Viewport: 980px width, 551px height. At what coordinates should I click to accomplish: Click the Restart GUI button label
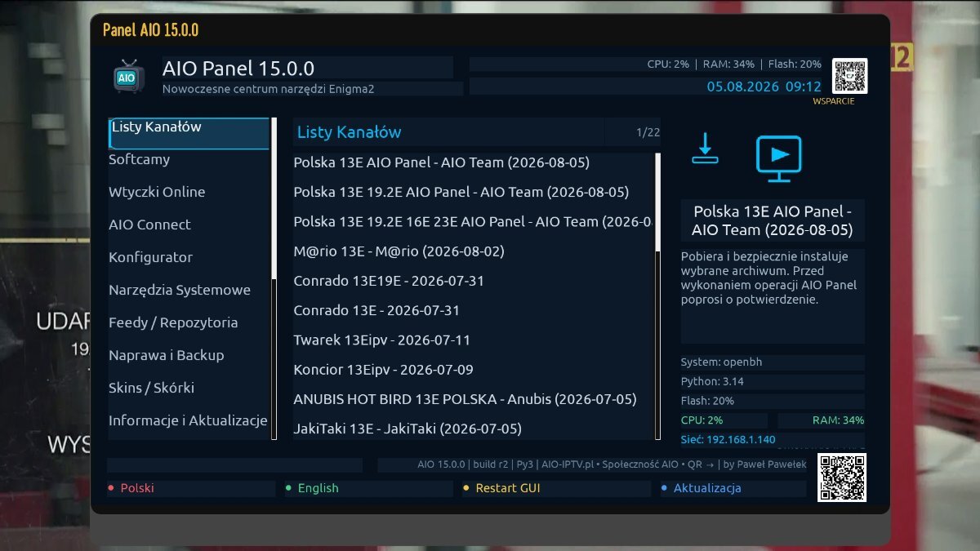click(508, 488)
